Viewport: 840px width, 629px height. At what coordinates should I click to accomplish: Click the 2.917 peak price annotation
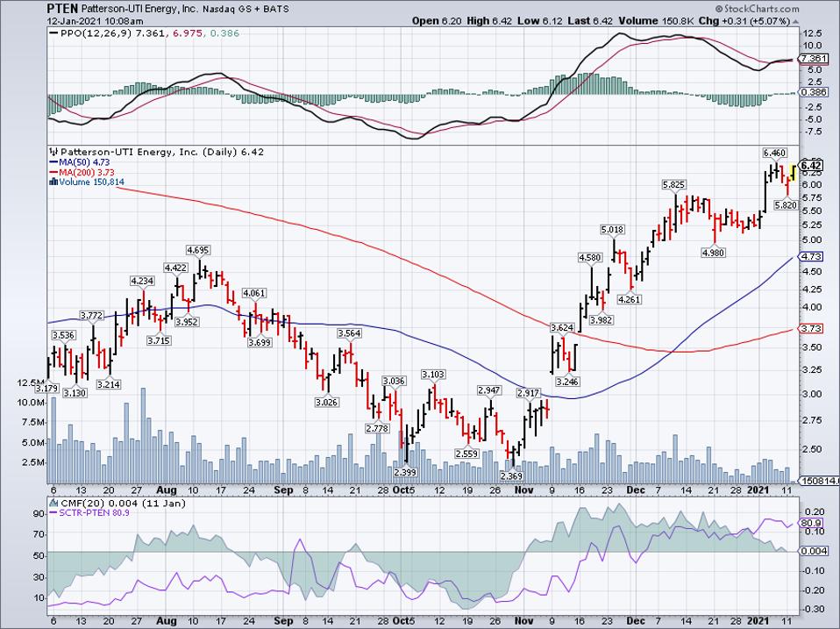pos(528,393)
